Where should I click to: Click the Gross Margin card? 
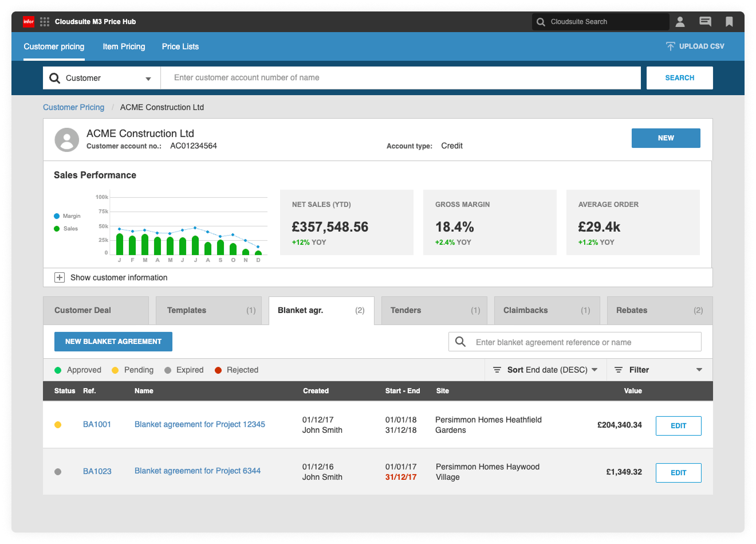tap(490, 222)
